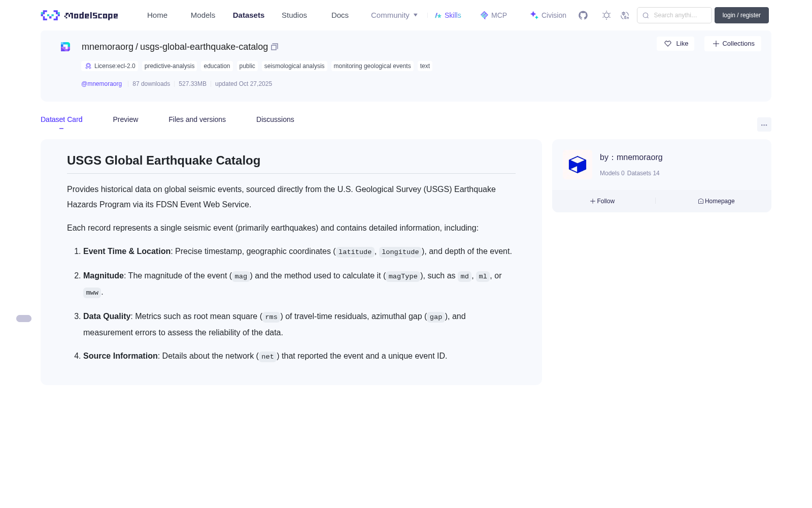Click the License:ecl-2.0 label
The width and height of the screenshot is (812, 508).
coord(115,66)
